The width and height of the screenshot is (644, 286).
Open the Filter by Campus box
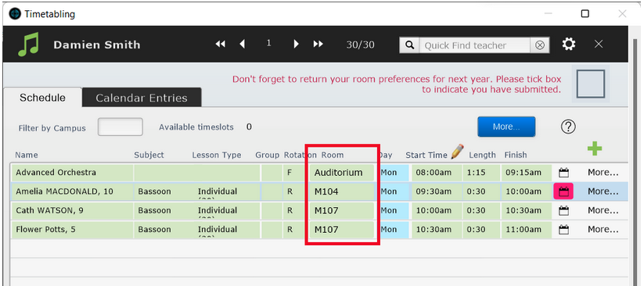point(121,127)
